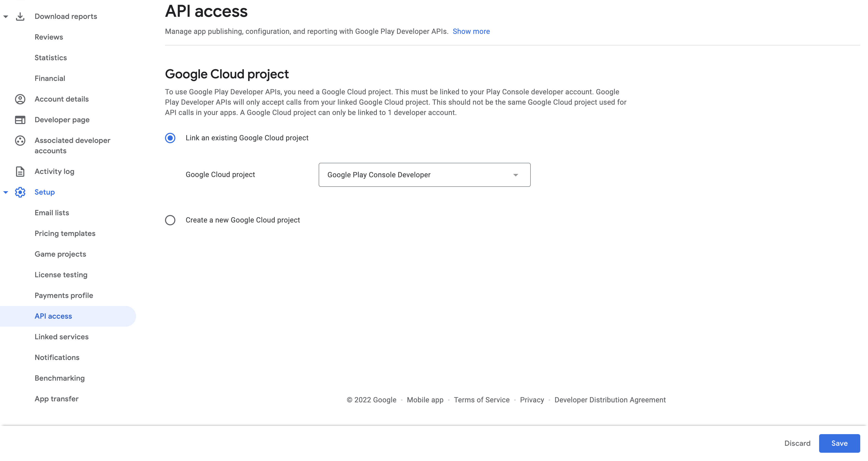Image resolution: width=868 pixels, height=461 pixels.
Task: Open the Google Cloud project dropdown
Action: [x=424, y=175]
